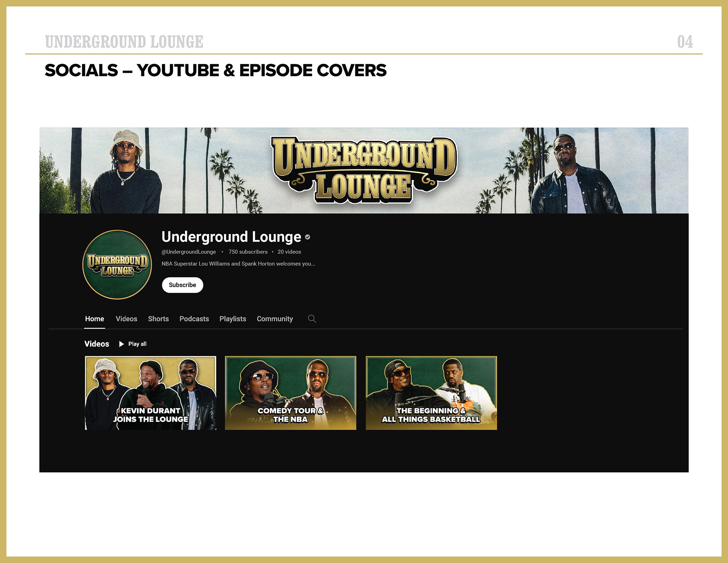Click the round Underground Lounge channel avatar

coord(117,265)
